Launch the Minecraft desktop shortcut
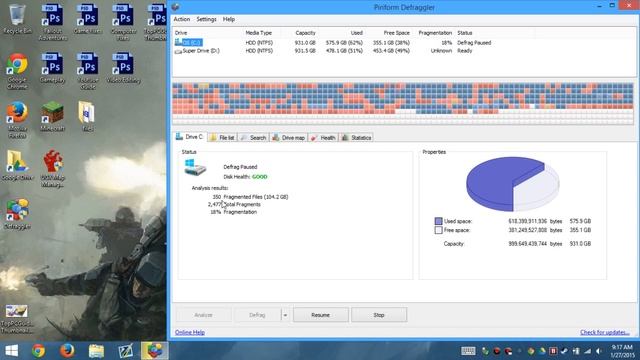640x360 pixels. [52, 116]
